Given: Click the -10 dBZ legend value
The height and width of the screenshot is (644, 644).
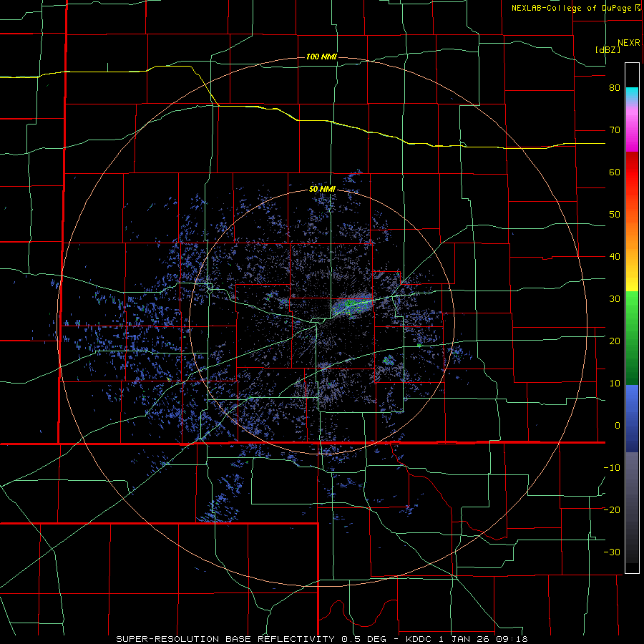Looking at the screenshot, I should click(612, 468).
